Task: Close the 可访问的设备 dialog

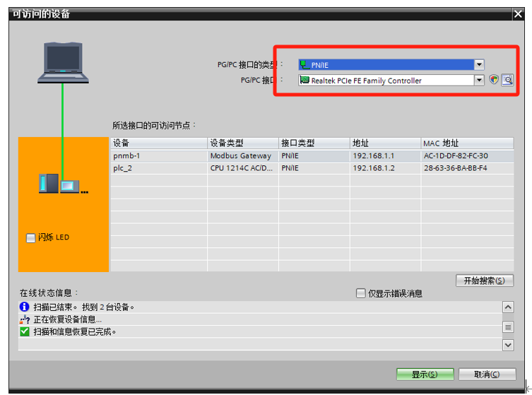Action: 518,14
